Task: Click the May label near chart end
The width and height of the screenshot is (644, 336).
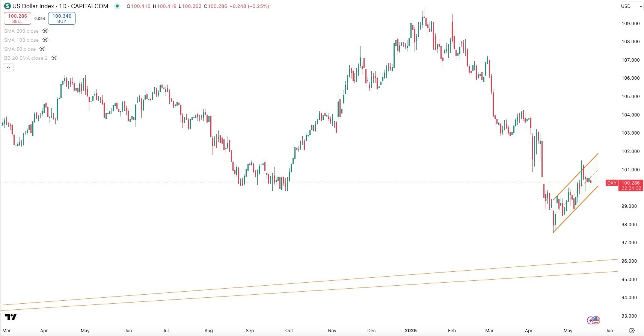Action: 568,331
